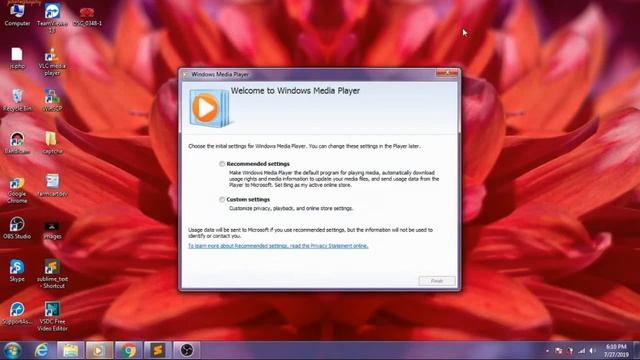Screen dimensions: 640x360
Task: Click the network signal tray icon
Action: coord(581,351)
